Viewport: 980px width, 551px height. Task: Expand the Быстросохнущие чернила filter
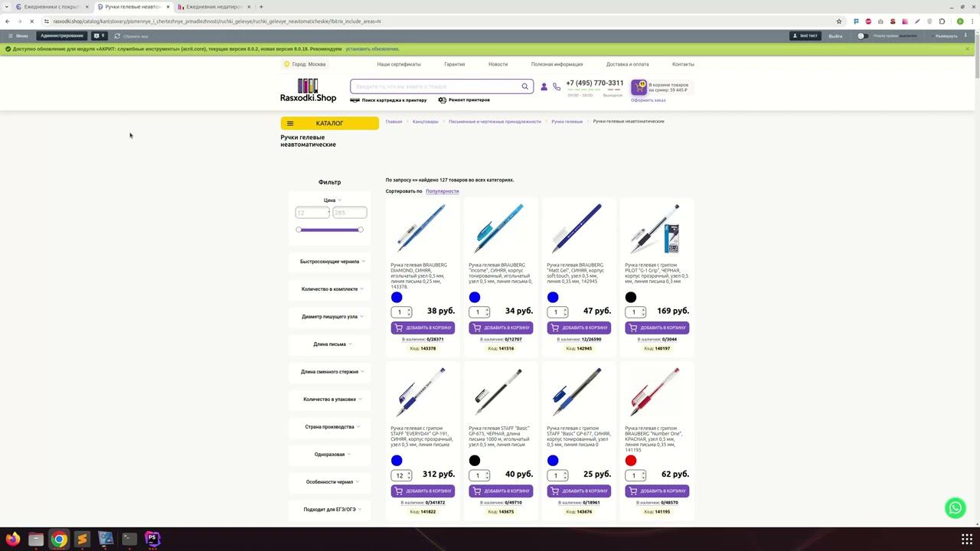coord(330,262)
